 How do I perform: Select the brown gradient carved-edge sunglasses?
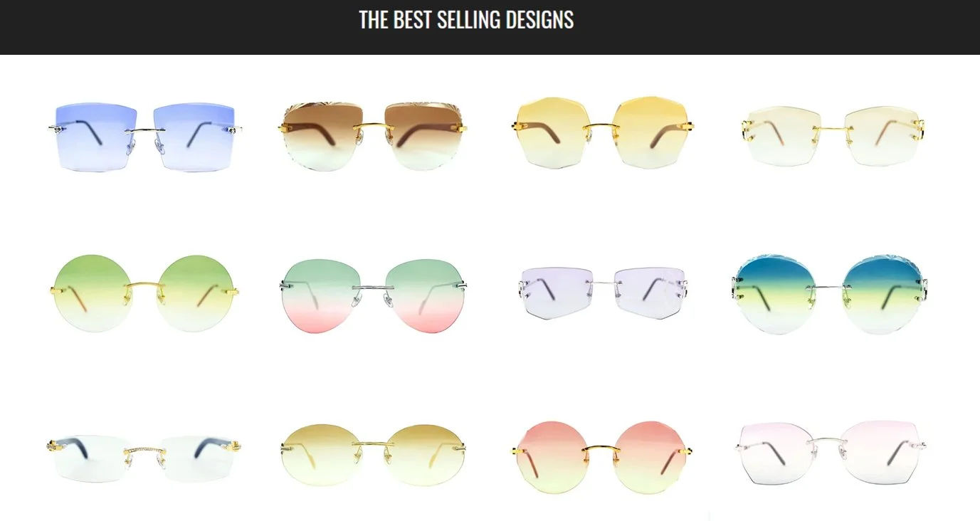pyautogui.click(x=373, y=136)
